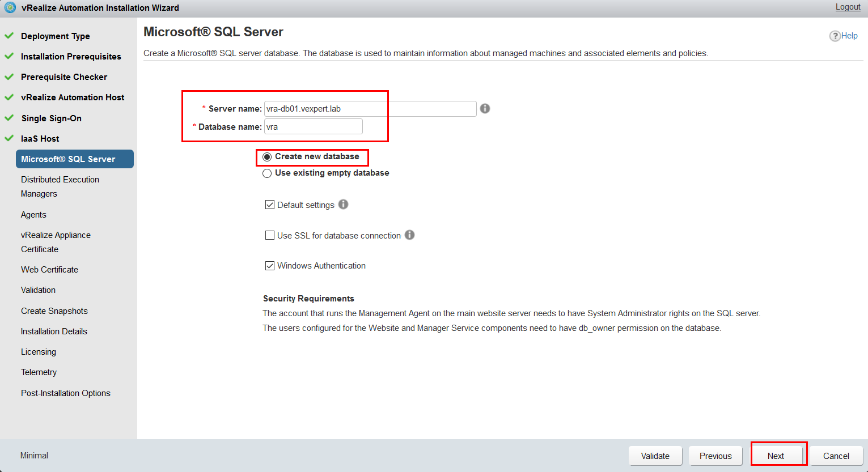This screenshot has width=868, height=472.
Task: Go to Installation Prerequisites step
Action: [71, 56]
